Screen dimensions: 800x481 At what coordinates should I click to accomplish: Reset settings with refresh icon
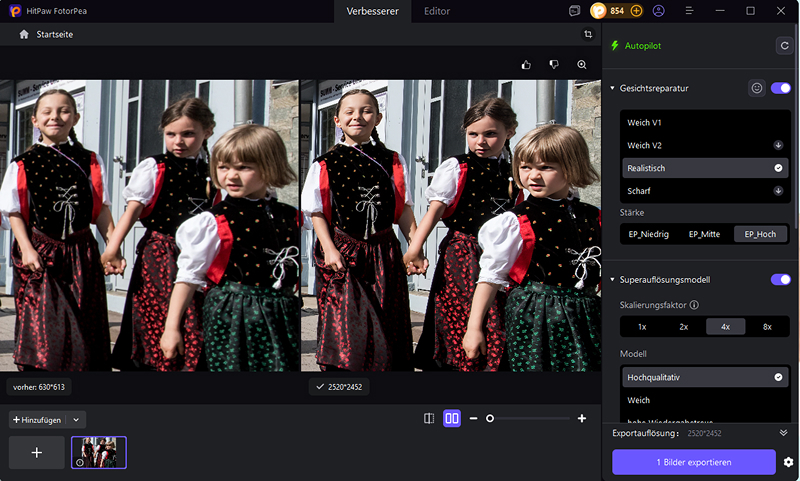click(784, 45)
